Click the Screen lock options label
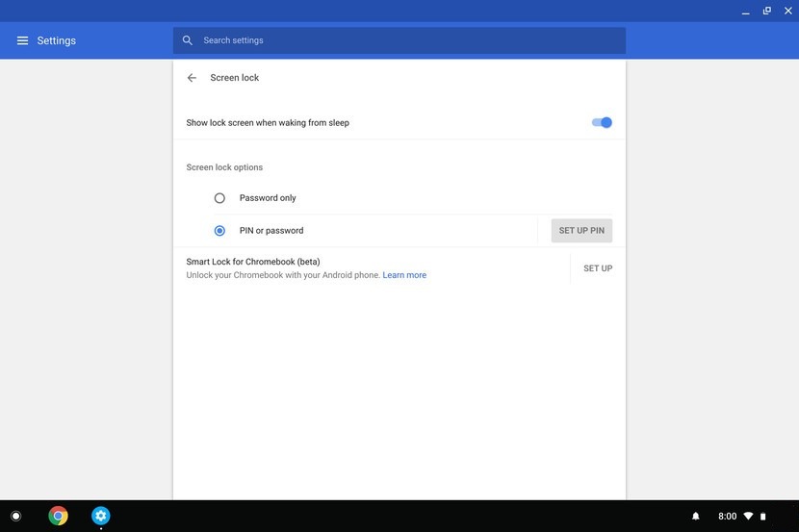 (x=224, y=167)
